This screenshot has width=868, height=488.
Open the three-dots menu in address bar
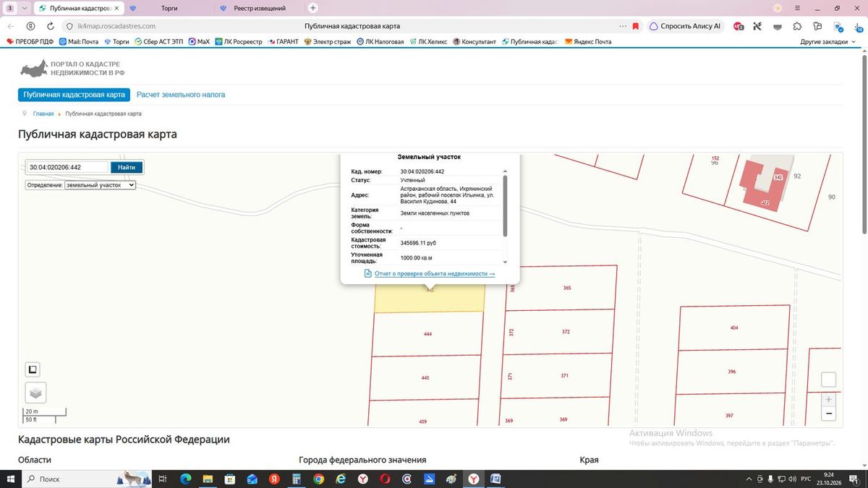(623, 26)
